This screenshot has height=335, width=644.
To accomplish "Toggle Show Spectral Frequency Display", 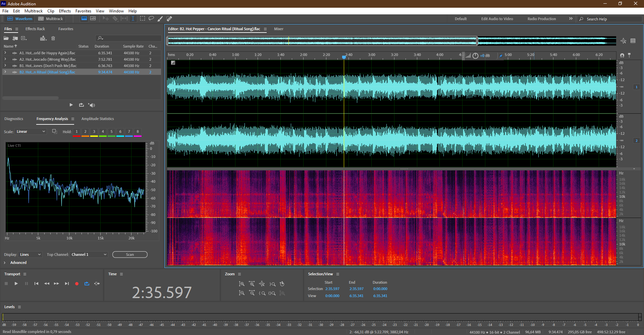I will (x=84, y=19).
